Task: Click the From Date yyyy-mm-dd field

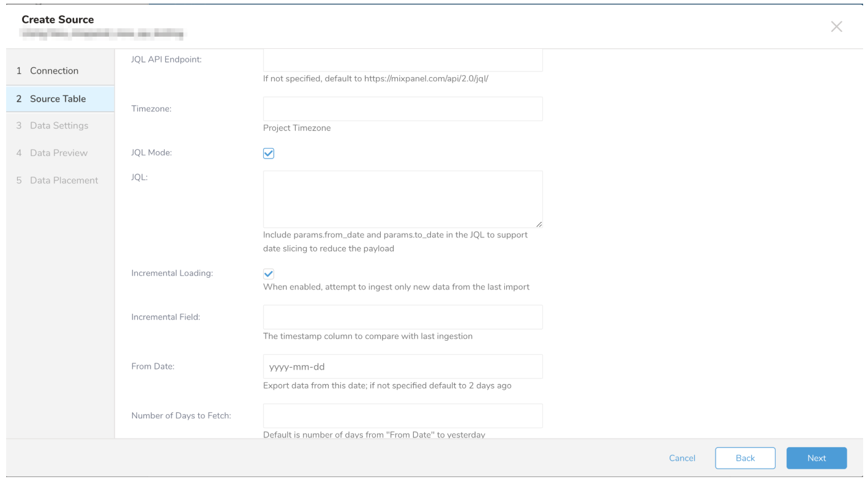Action: (402, 367)
